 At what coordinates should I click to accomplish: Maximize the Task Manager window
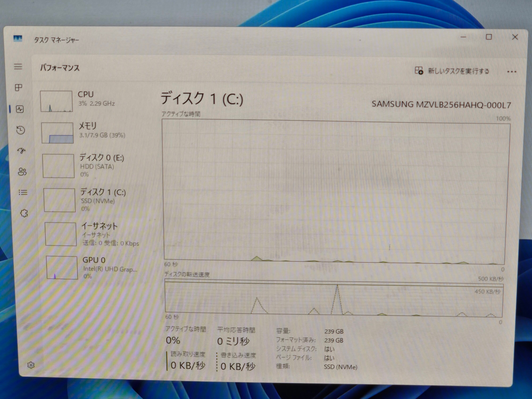click(489, 37)
